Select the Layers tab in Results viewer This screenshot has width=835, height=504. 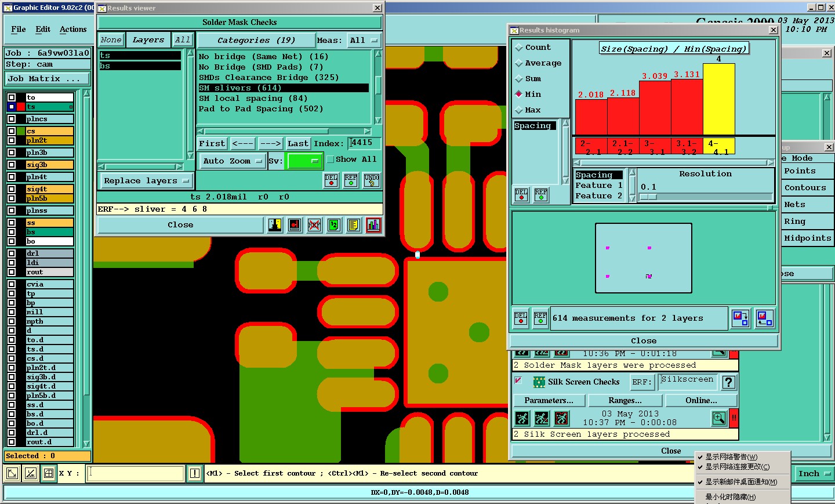click(x=148, y=40)
